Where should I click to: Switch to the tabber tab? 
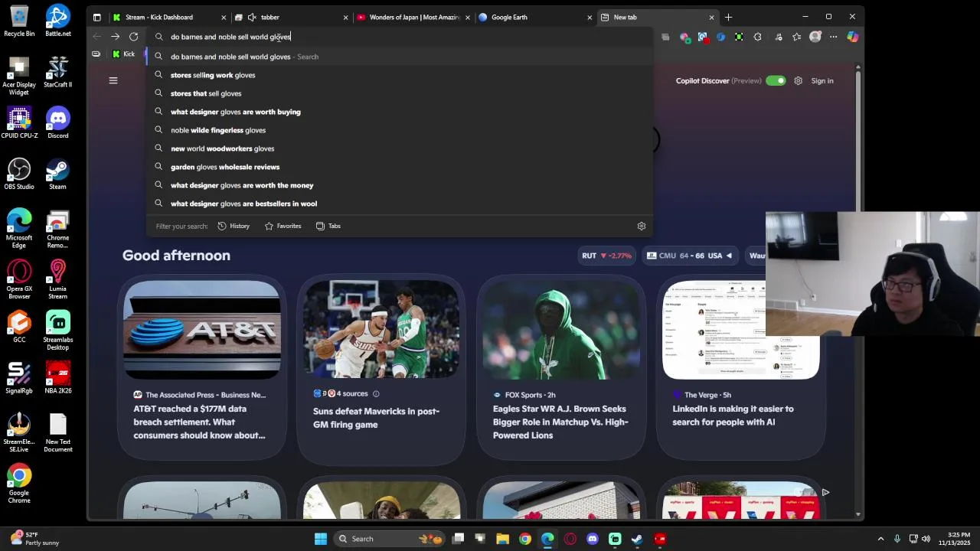[x=291, y=17]
